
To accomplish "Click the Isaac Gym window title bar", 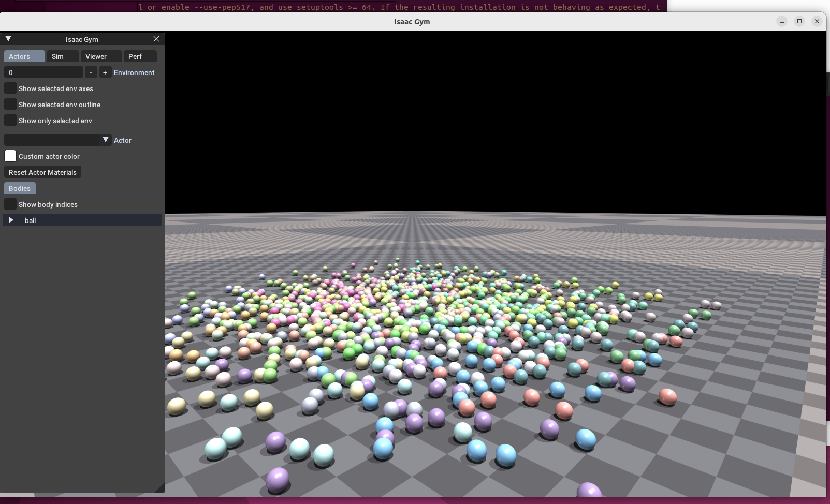I will tap(412, 21).
